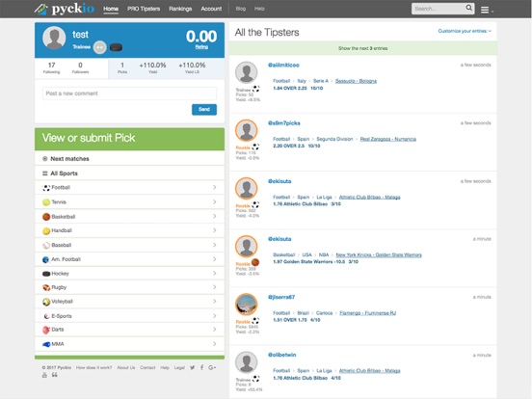Show the next 3 entries

tap(362, 48)
